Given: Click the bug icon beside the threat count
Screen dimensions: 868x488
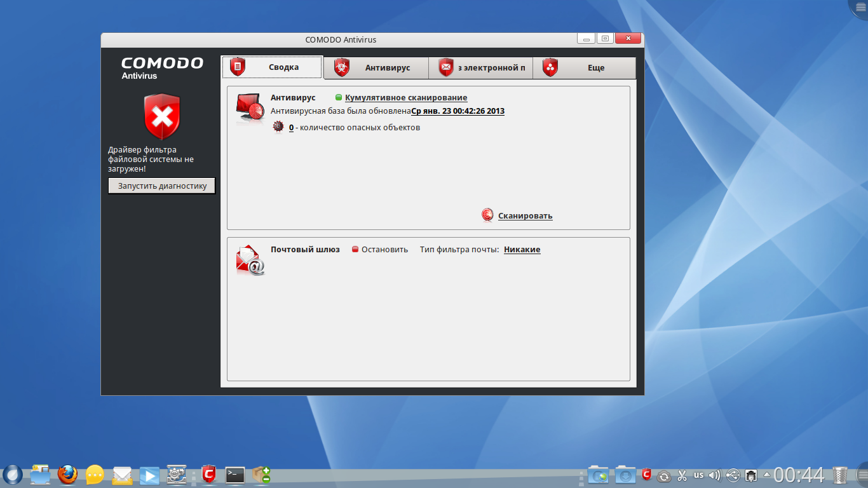Looking at the screenshot, I should click(278, 127).
